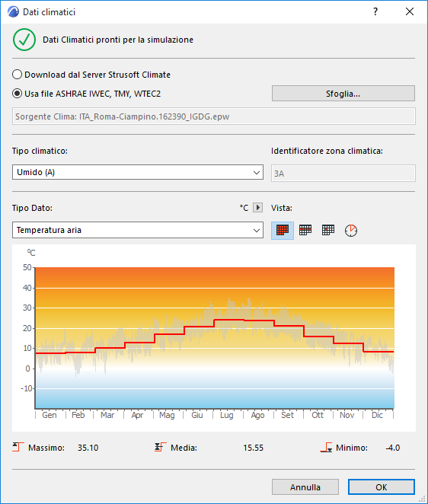Image resolution: width=428 pixels, height=504 pixels.
Task: Select the monthly view icon highlighted in Vista
Action: coord(283,230)
